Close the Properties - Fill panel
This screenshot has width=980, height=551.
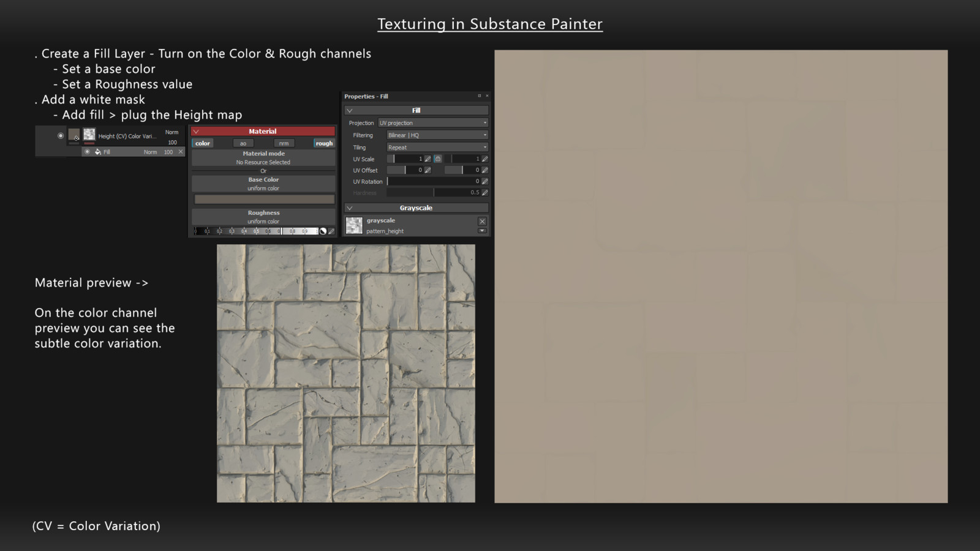pos(487,96)
